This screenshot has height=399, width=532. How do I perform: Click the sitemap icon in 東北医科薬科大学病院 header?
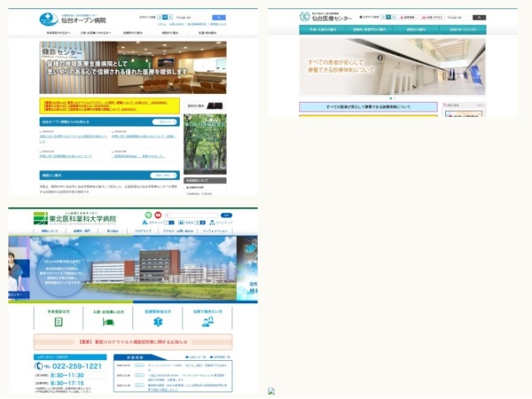212,223
